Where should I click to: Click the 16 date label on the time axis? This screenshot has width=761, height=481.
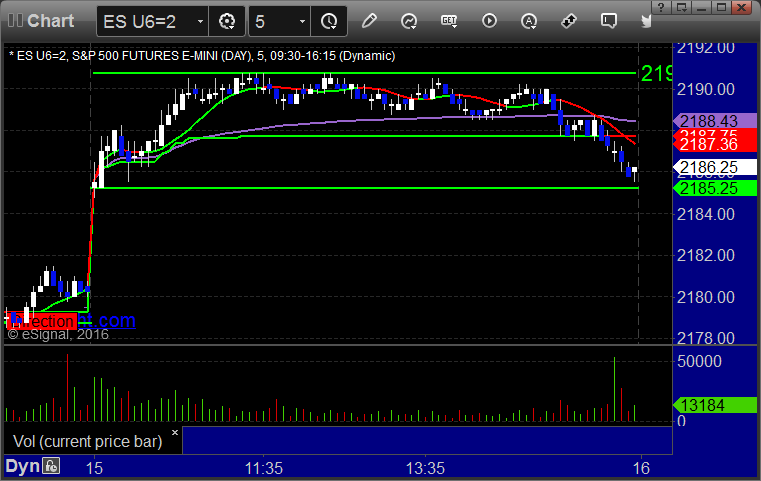641,468
